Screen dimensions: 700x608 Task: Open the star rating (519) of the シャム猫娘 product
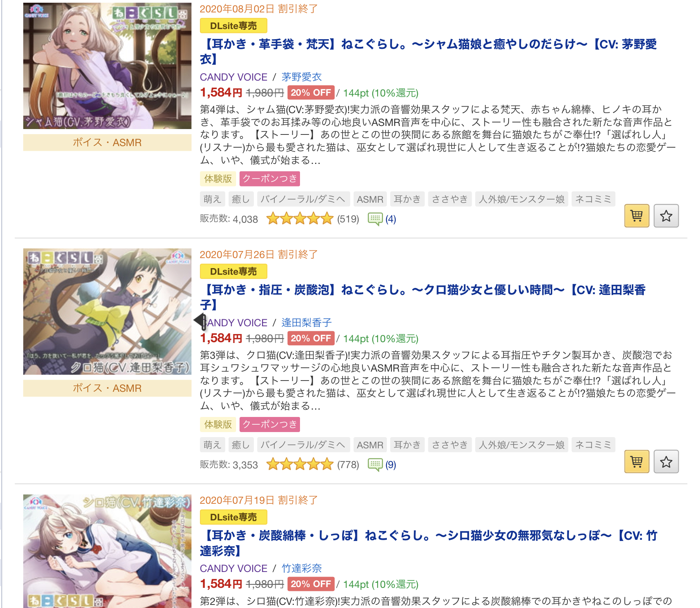pos(313,219)
